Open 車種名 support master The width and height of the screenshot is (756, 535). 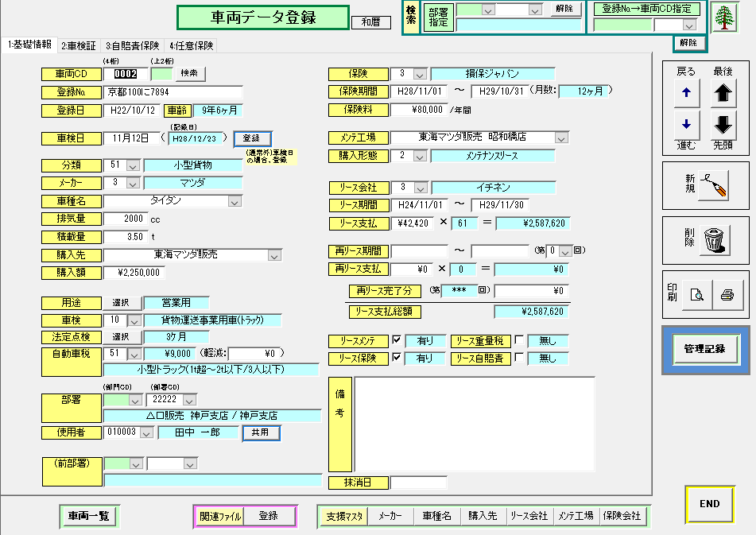[436, 516]
